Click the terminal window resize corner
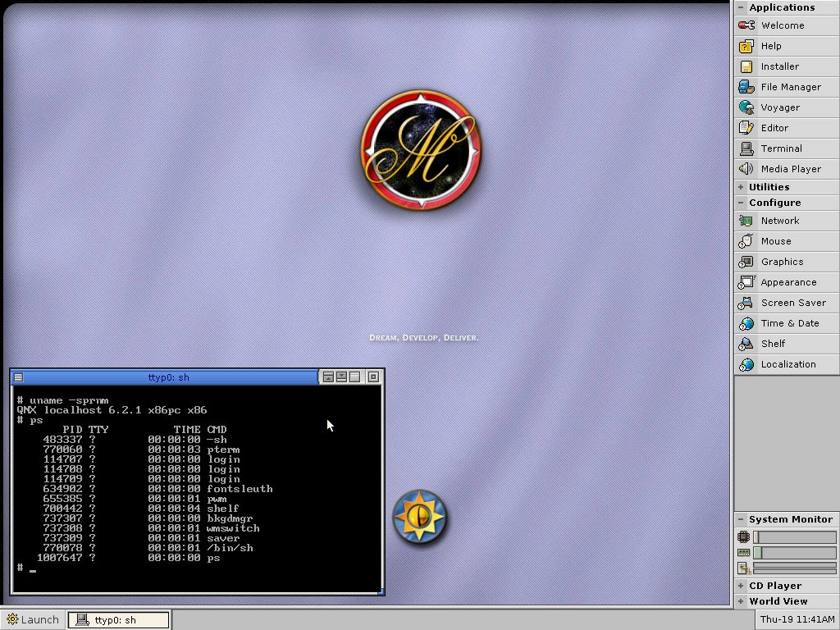Viewport: 840px width, 630px height. click(x=381, y=591)
